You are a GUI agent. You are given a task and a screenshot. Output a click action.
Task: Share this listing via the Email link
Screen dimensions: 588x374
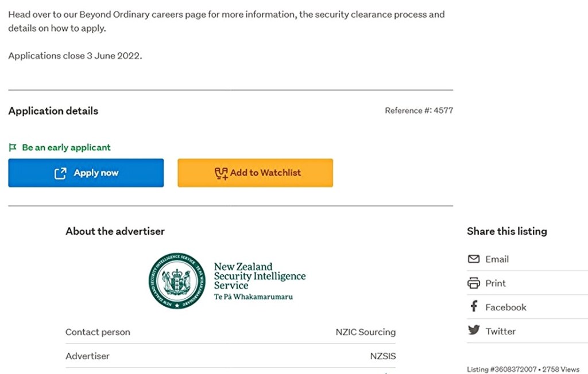click(x=497, y=259)
